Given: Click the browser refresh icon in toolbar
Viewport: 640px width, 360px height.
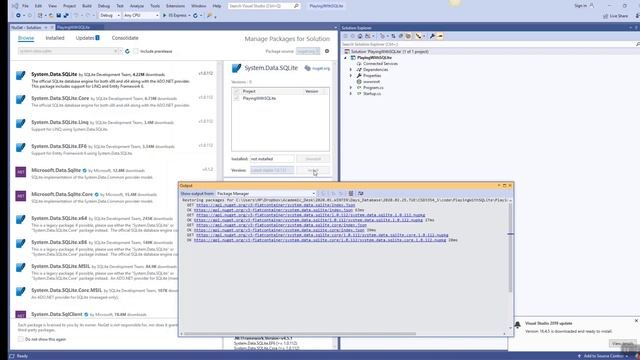Looking at the screenshot, I should (x=195, y=16).
